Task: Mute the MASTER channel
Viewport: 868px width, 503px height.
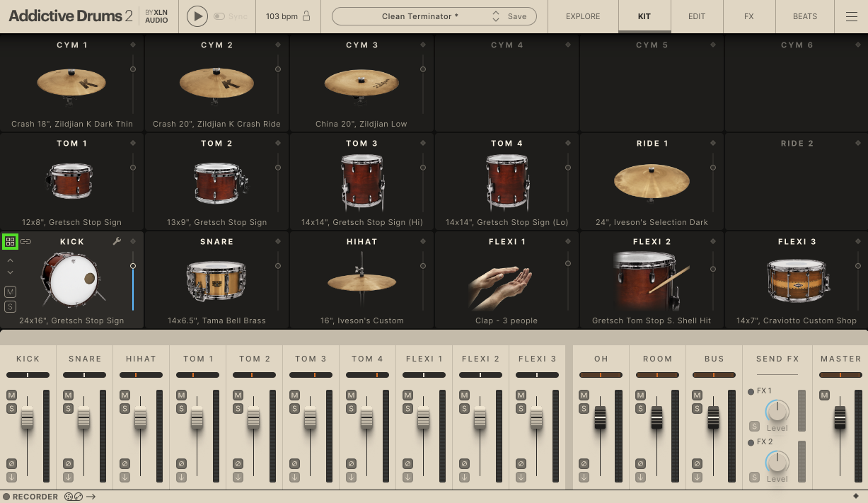Action: 824,395
